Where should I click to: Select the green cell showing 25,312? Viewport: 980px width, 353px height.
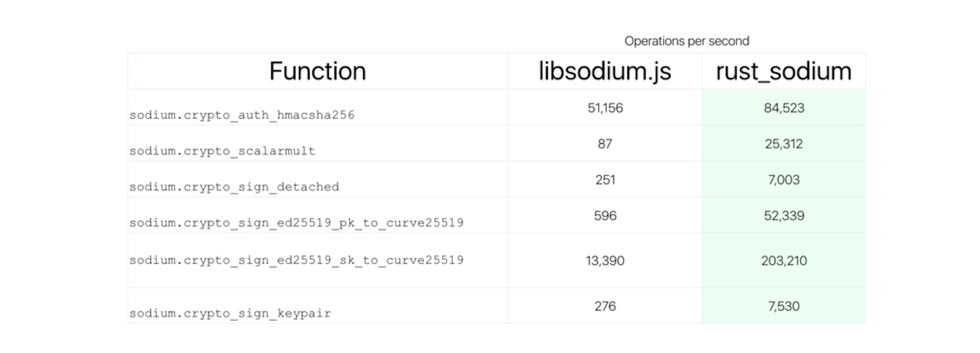click(784, 144)
